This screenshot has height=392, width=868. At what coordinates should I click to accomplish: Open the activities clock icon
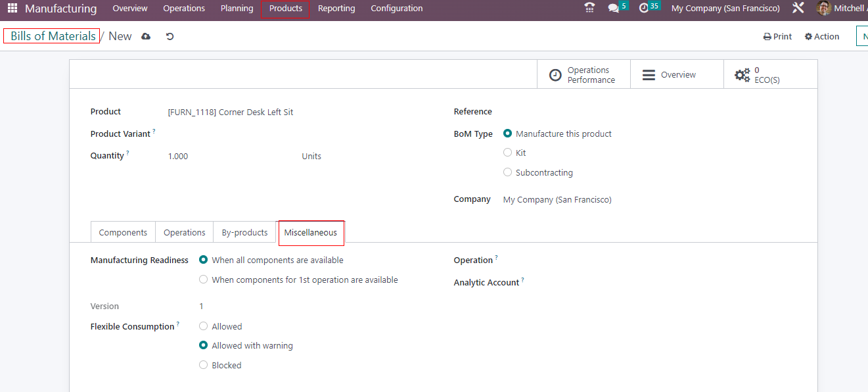tap(644, 9)
